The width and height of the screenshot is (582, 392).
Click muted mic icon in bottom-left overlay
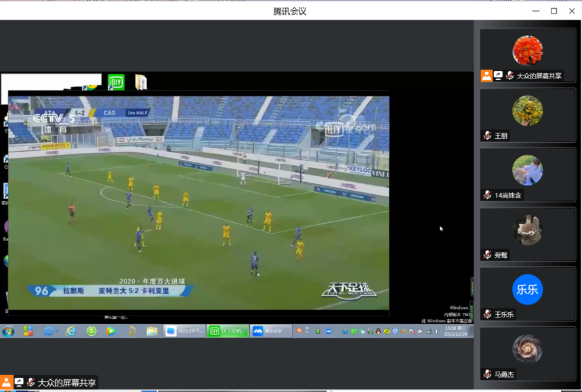point(31,383)
